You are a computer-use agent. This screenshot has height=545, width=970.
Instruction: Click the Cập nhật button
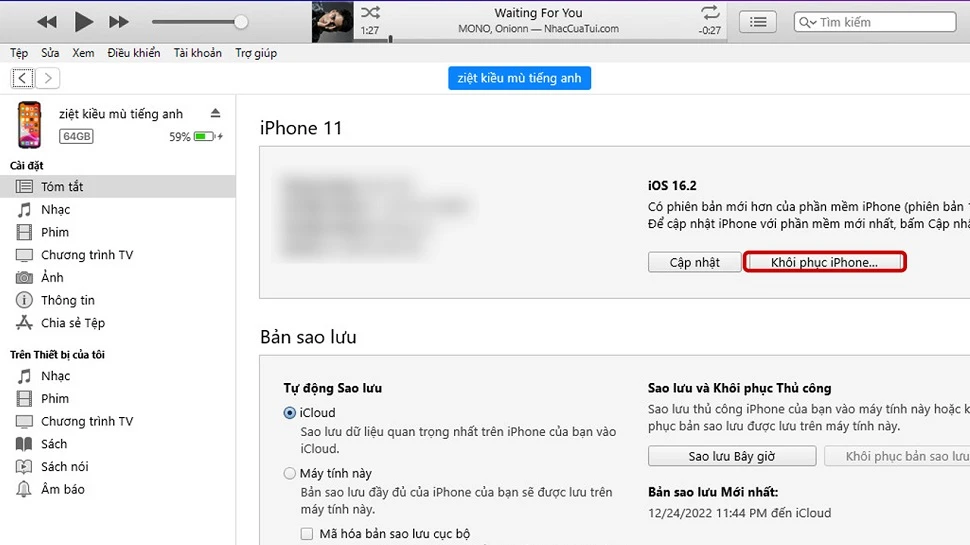coord(694,262)
